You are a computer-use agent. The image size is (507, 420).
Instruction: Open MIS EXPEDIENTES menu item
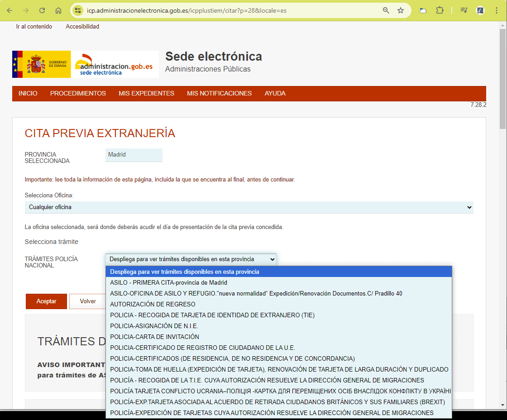pos(147,93)
